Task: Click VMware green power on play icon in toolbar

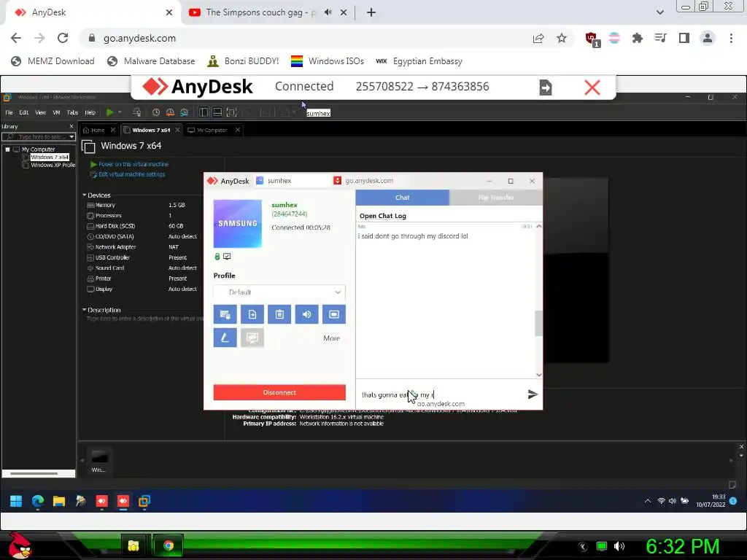Action: tap(109, 112)
